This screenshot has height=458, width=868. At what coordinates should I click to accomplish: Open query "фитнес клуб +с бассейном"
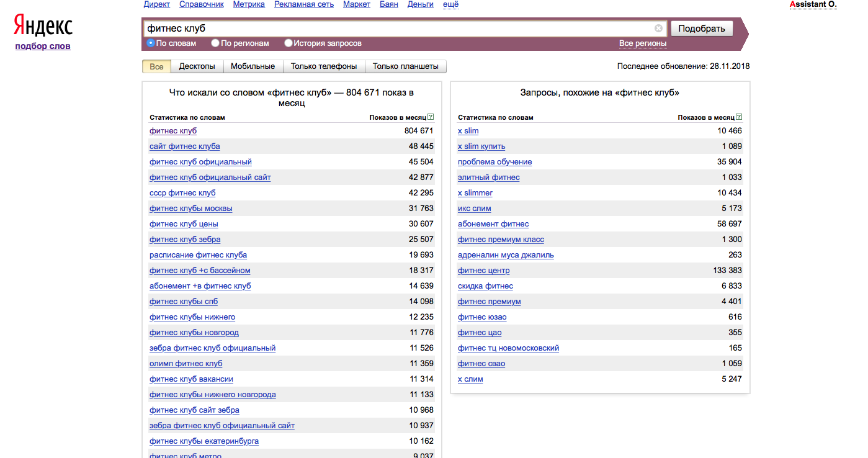click(200, 271)
